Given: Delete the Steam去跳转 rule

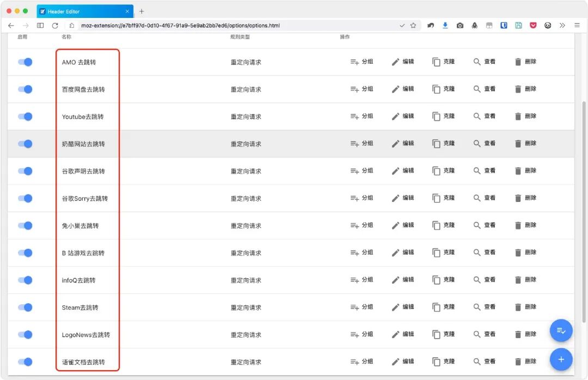Looking at the screenshot, I should point(525,307).
